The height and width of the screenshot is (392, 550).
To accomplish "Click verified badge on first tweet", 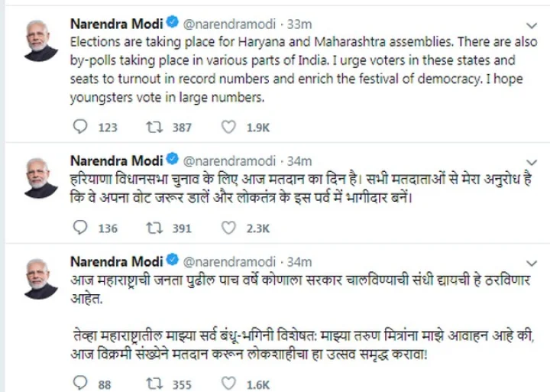I will (x=173, y=24).
